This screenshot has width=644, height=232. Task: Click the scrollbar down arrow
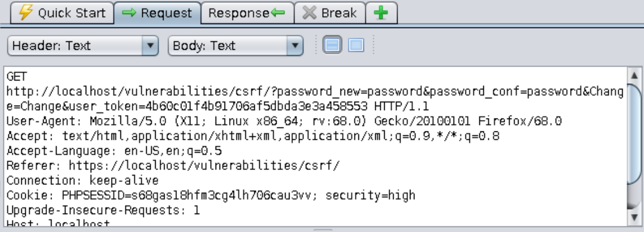634,217
